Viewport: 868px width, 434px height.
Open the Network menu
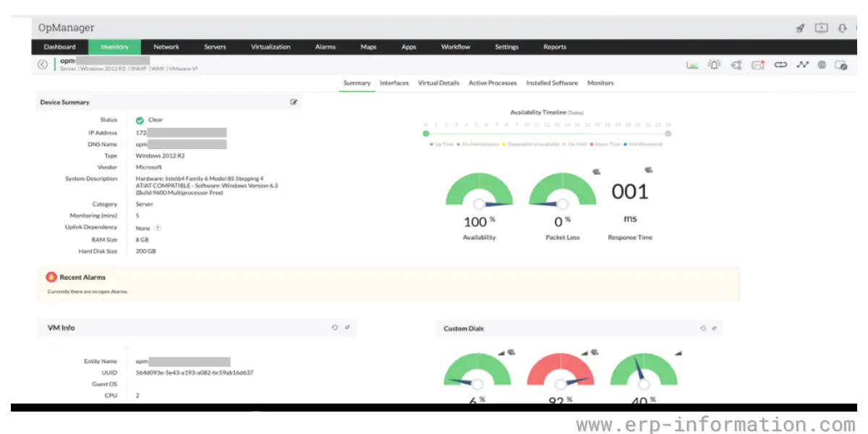166,47
